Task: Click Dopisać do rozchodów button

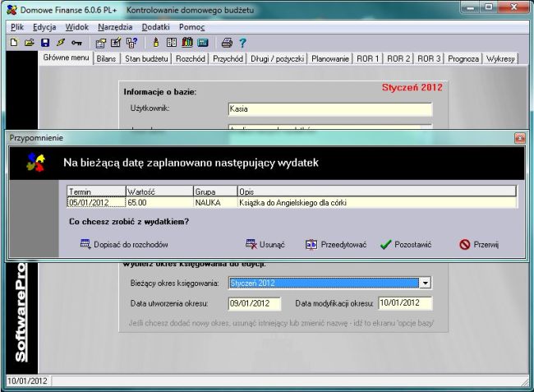Action: [124, 244]
